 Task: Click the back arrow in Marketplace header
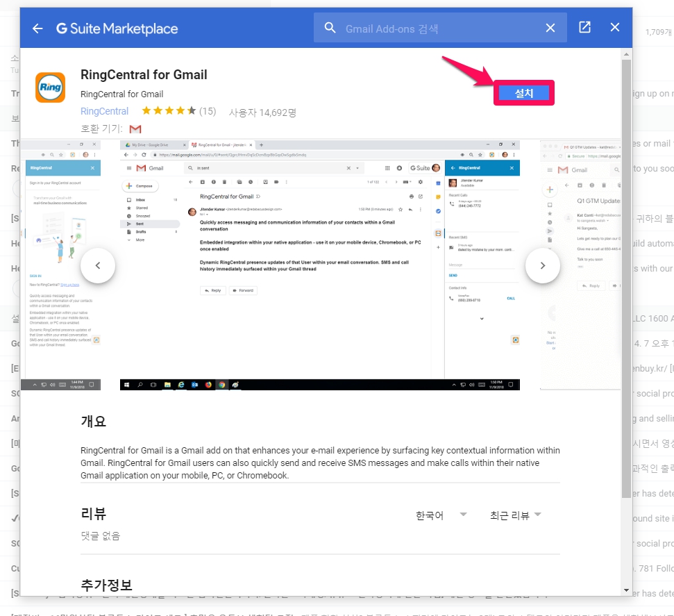coord(37,28)
